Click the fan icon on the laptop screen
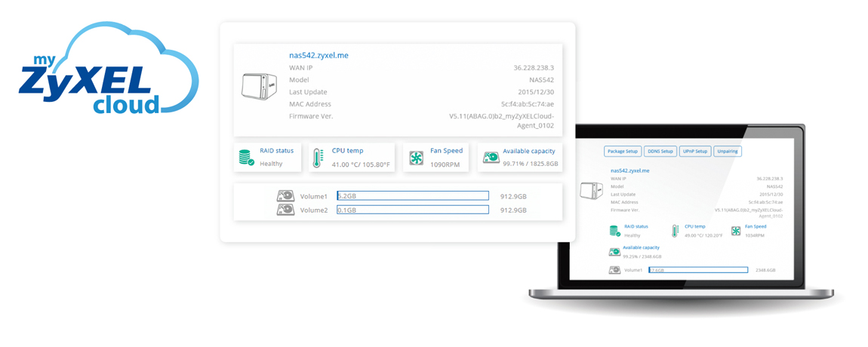868x347 pixels. tap(736, 231)
